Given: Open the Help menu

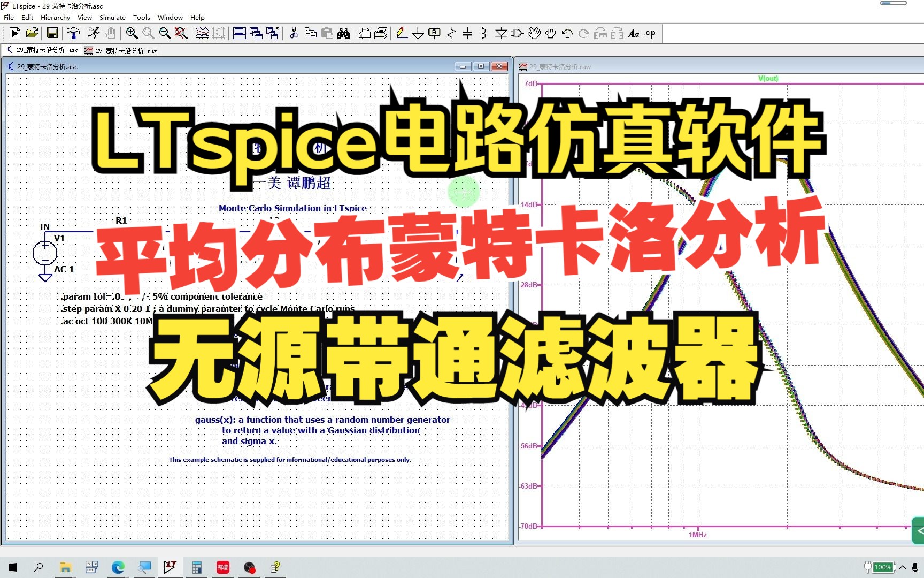Looking at the screenshot, I should (197, 17).
